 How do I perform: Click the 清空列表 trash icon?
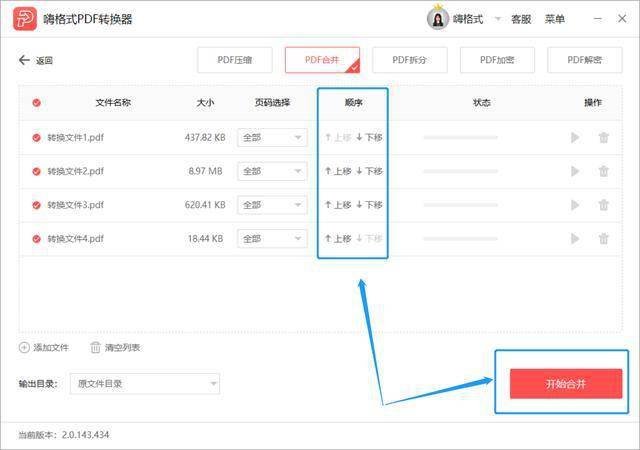coord(95,347)
